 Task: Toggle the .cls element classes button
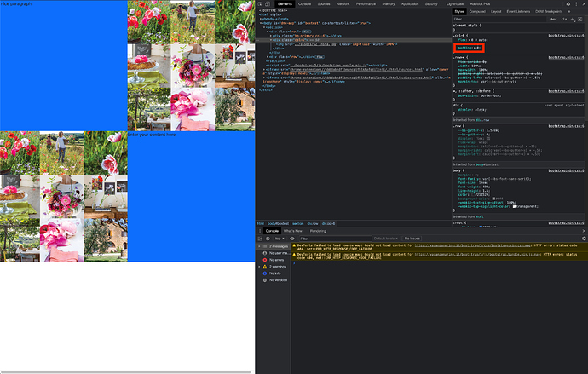pyautogui.click(x=563, y=19)
